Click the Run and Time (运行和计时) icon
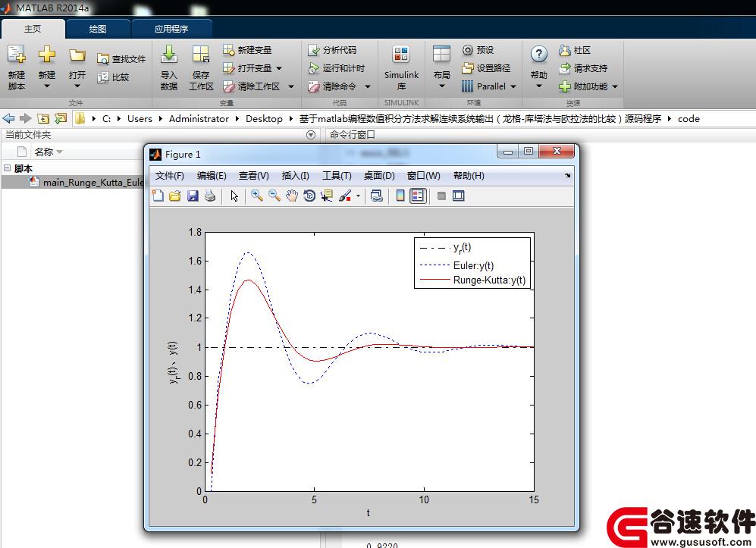The height and width of the screenshot is (548, 756). (314, 68)
